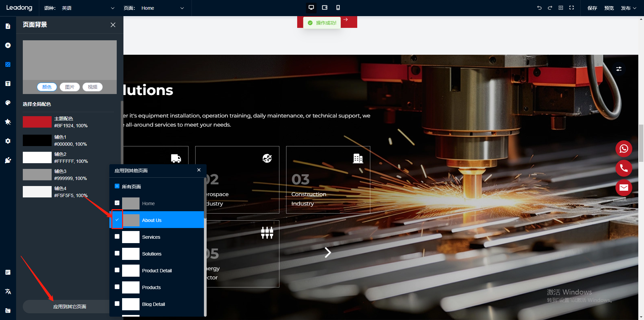Click the 应用到其它页面 button
Image resolution: width=644 pixels, height=320 pixels.
(x=69, y=307)
